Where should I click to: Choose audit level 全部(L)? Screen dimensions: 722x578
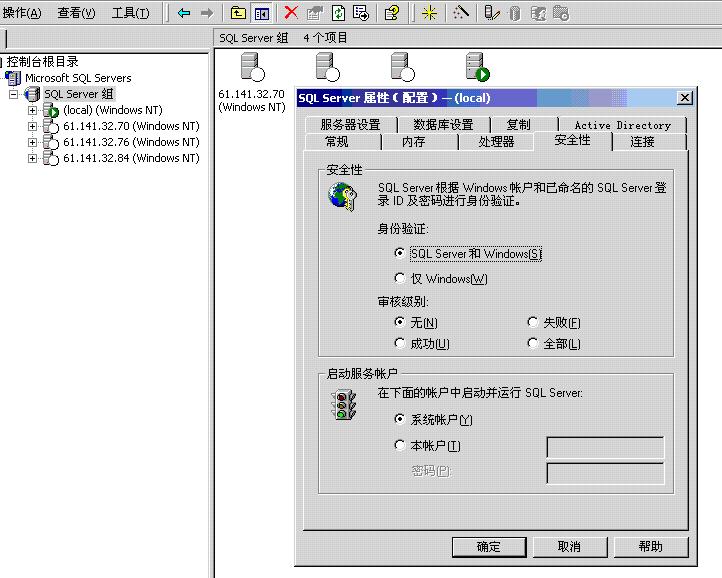tap(533, 343)
